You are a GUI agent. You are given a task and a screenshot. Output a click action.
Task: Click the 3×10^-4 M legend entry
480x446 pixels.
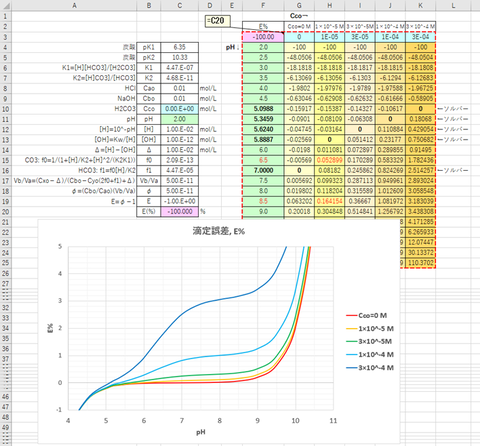[370, 368]
